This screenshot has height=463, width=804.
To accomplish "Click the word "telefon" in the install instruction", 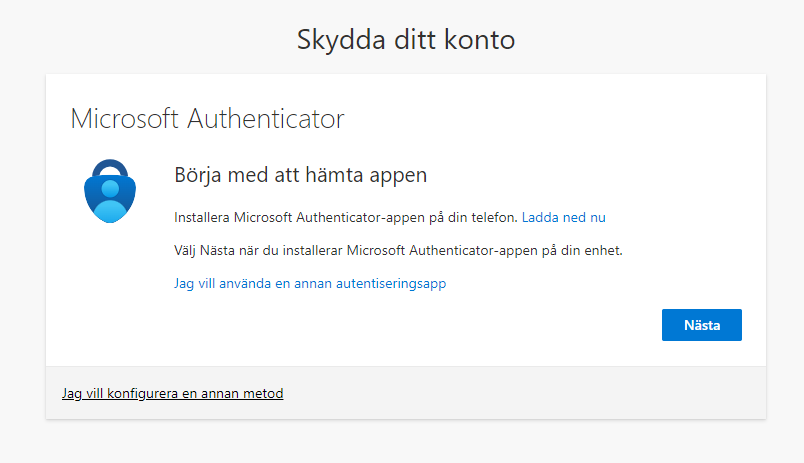I will click(495, 217).
